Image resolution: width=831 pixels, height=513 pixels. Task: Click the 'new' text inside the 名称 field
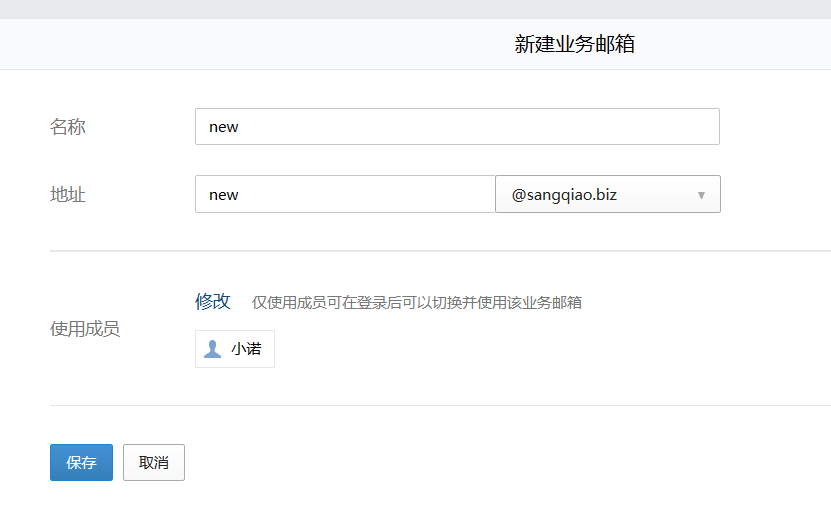click(223, 127)
